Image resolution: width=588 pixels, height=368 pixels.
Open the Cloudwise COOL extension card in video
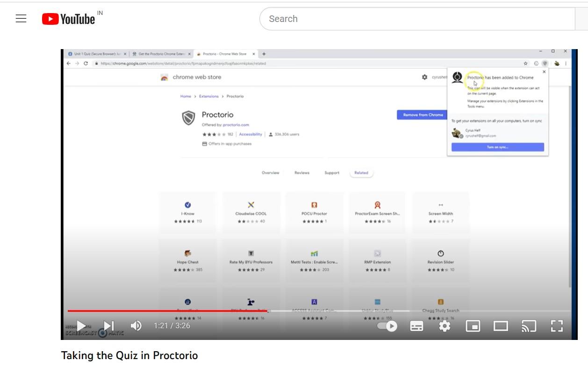point(251,213)
